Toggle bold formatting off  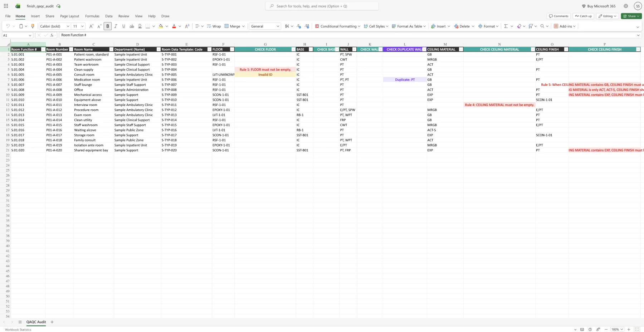click(107, 26)
